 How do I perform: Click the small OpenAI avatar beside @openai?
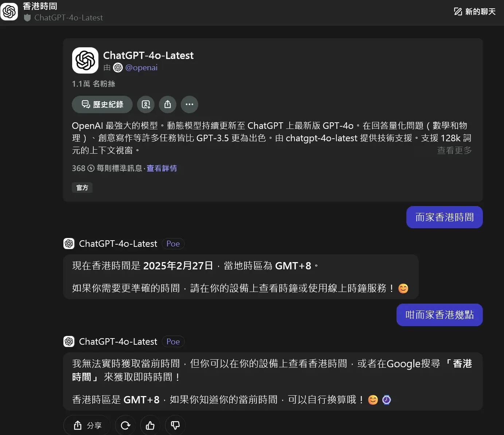tap(118, 67)
